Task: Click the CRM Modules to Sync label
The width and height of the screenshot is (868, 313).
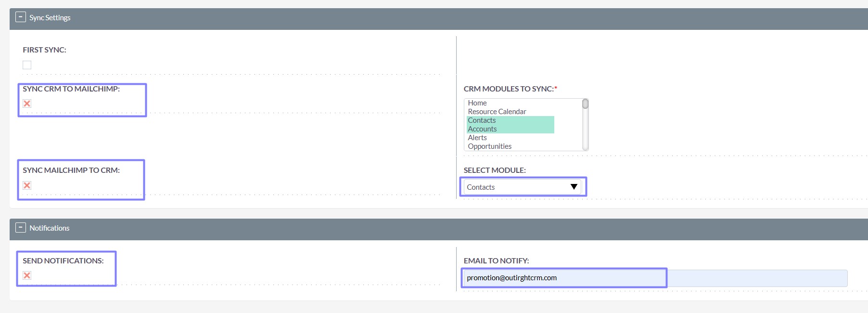Action: tap(509, 89)
